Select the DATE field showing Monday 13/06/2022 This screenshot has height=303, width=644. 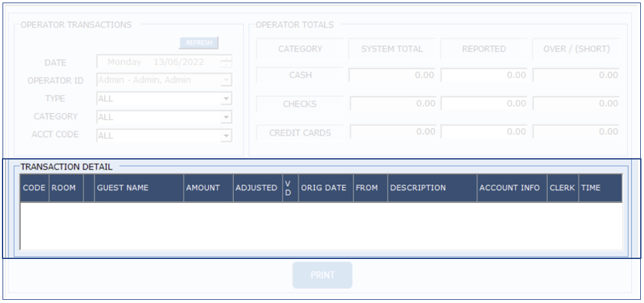[x=158, y=63]
